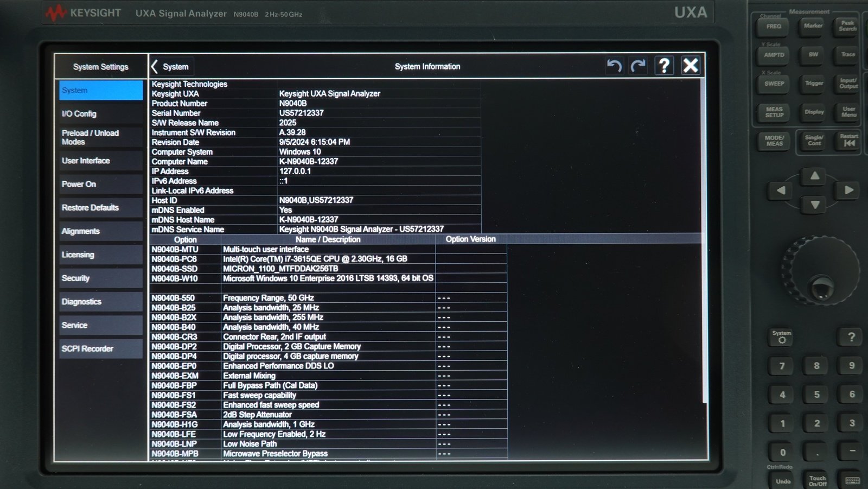The height and width of the screenshot is (489, 868).
Task: Select the N9040B-MTU option row
Action: tap(328, 249)
